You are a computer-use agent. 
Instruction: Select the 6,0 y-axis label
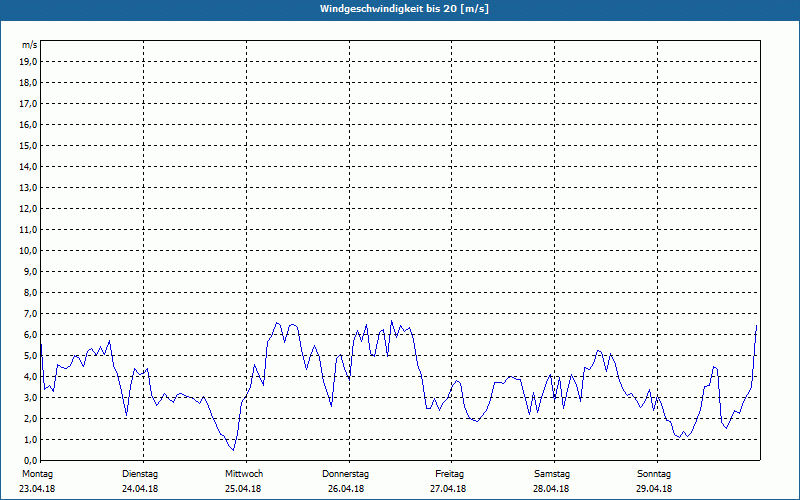click(x=30, y=335)
